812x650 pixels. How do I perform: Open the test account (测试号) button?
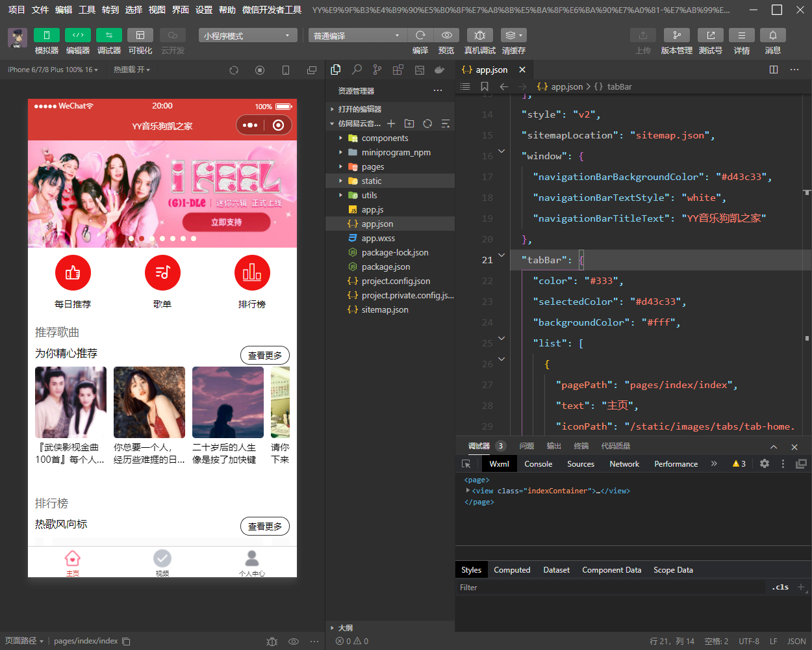(x=711, y=35)
